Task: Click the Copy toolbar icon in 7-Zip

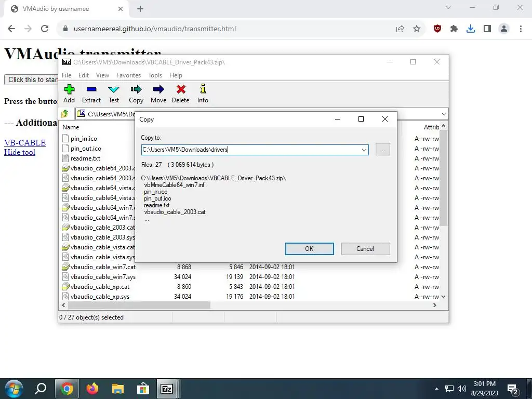Action: (x=136, y=94)
